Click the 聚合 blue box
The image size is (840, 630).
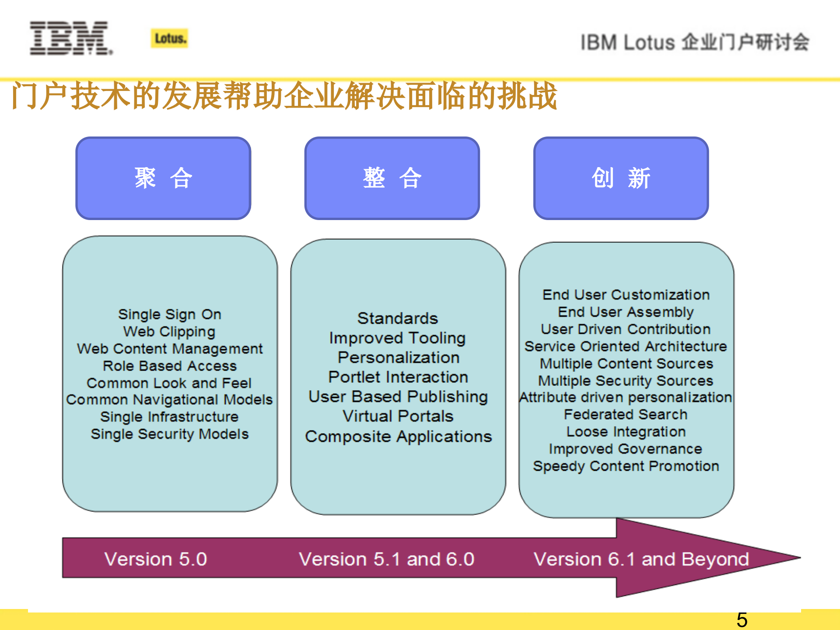(163, 178)
